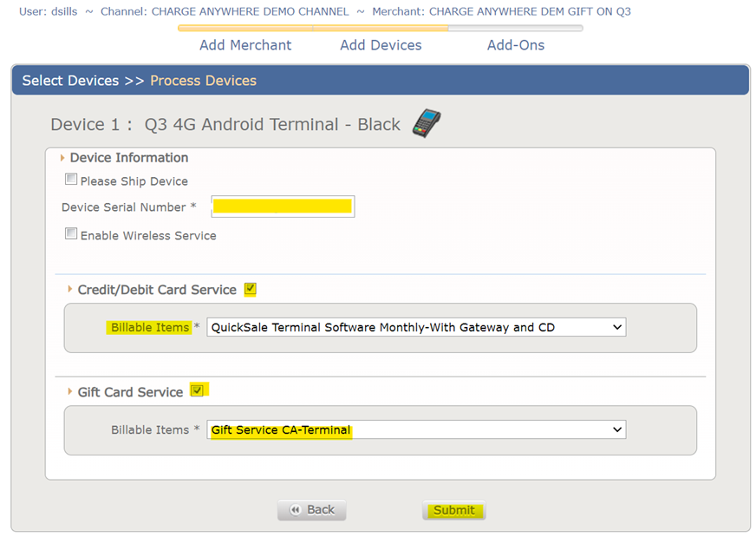Jump to the Add-Ons step
The height and width of the screenshot is (537, 756).
pyautogui.click(x=516, y=45)
